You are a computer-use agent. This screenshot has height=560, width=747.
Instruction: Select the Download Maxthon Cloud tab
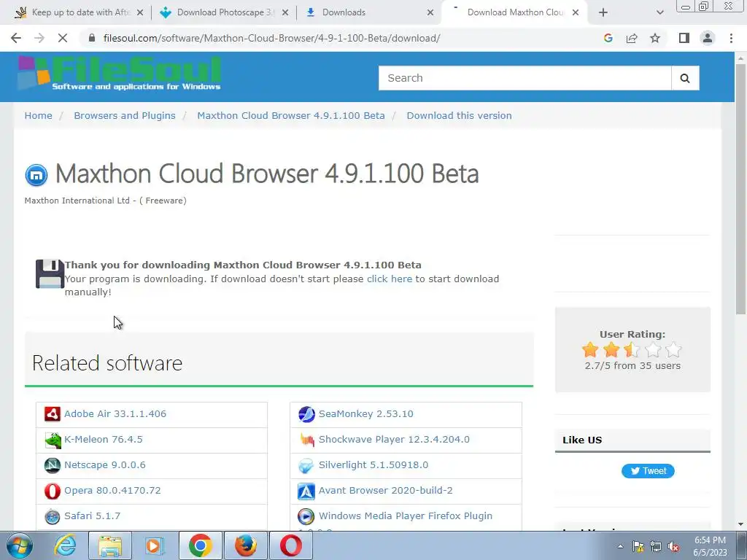click(x=516, y=13)
